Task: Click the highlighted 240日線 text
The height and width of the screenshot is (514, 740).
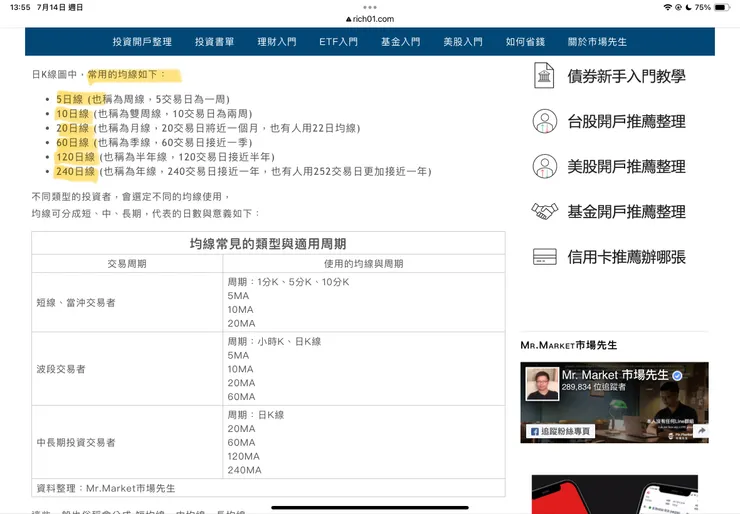Action: click(x=76, y=171)
